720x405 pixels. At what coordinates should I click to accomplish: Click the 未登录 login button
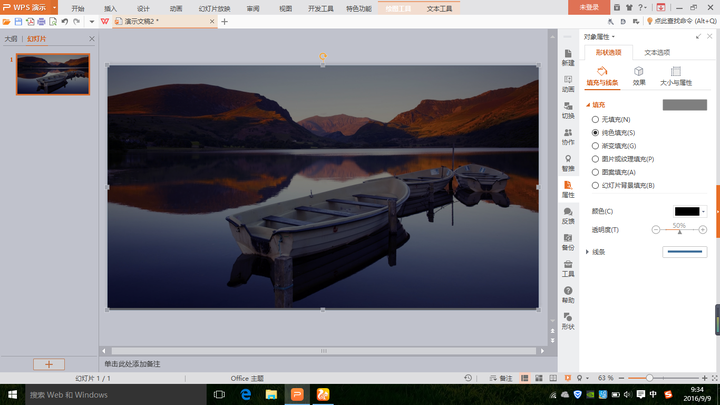point(589,7)
